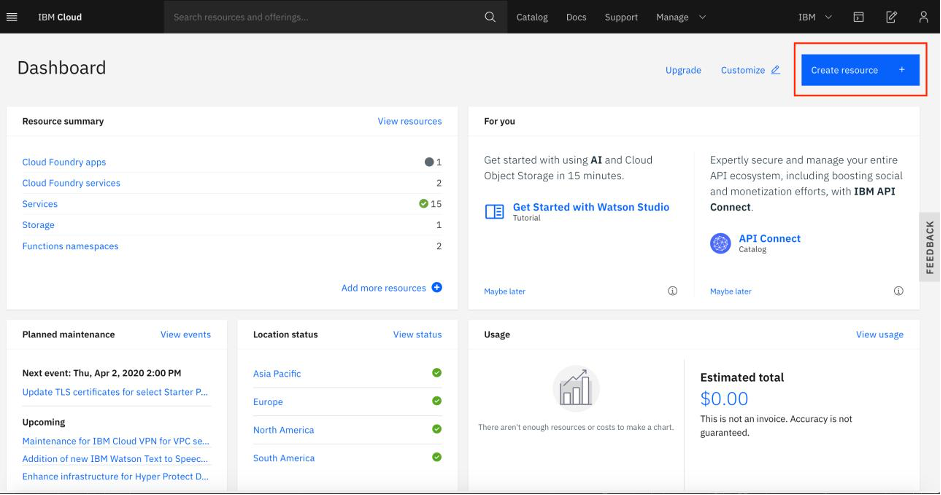Open the Support menu item
This screenshot has width=941, height=495.
coord(621,17)
